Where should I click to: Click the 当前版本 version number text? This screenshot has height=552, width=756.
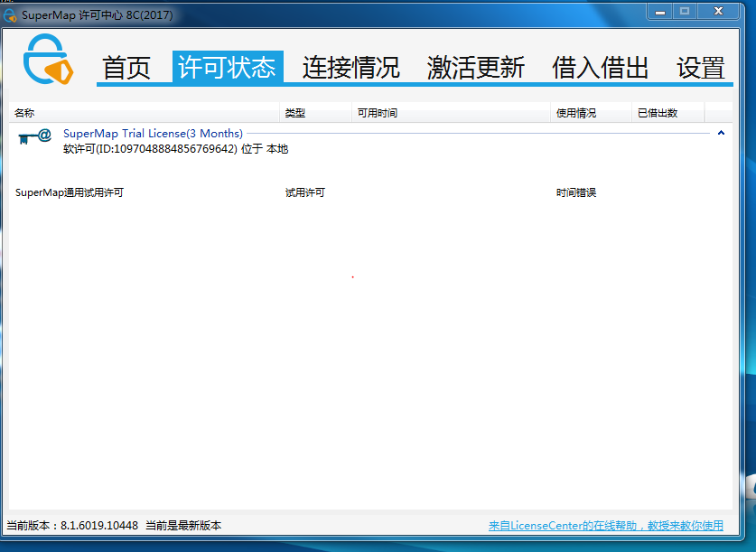pyautogui.click(x=72, y=526)
